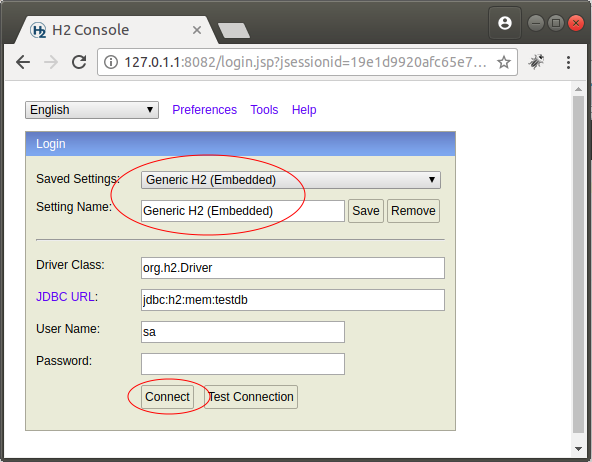
Task: Expand the Saved Settings dropdown
Action: (291, 180)
